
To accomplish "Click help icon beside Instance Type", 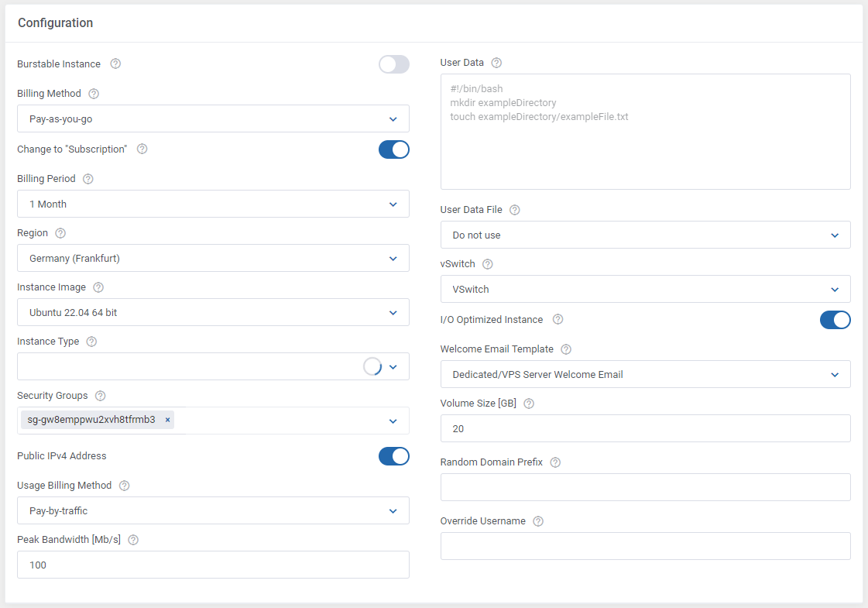I will [91, 342].
